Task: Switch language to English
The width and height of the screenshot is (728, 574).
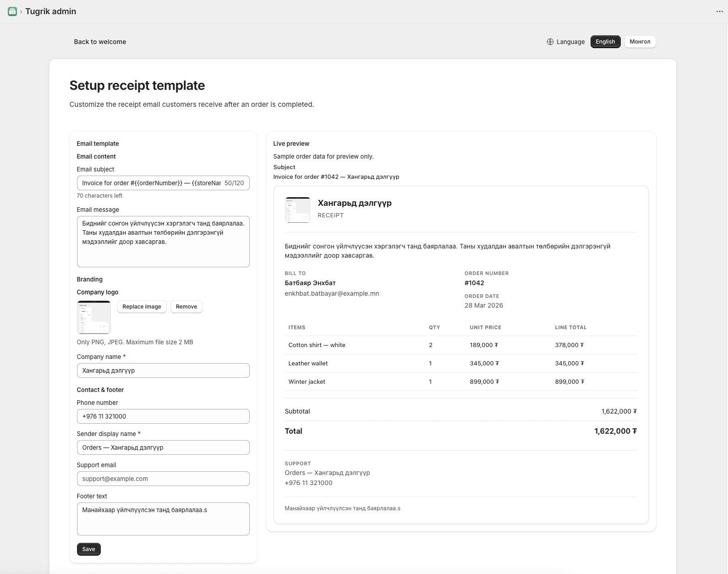Action: pos(605,42)
